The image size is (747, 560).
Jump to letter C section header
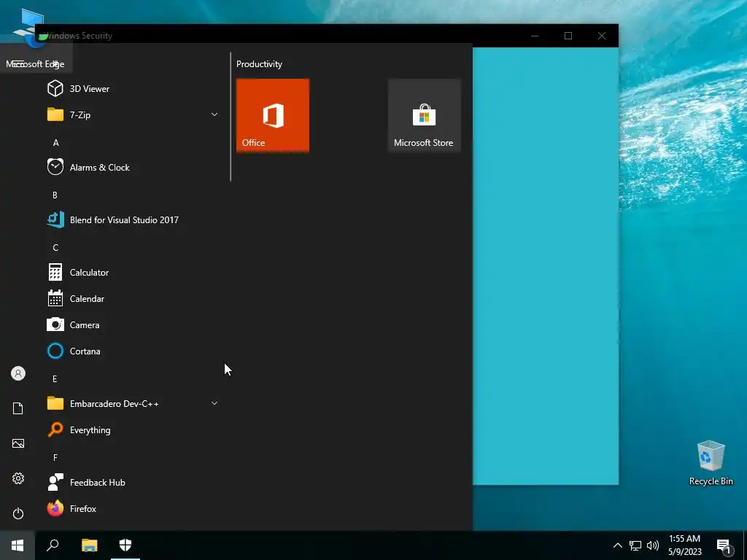coord(55,248)
